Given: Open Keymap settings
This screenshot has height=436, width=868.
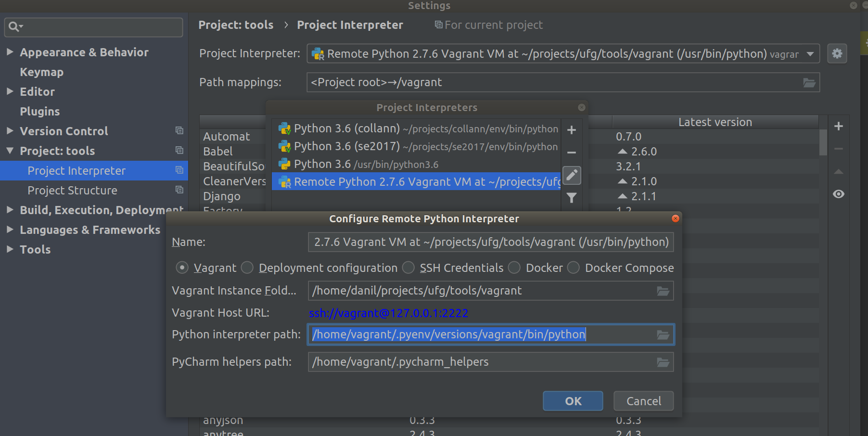Looking at the screenshot, I should 41,72.
